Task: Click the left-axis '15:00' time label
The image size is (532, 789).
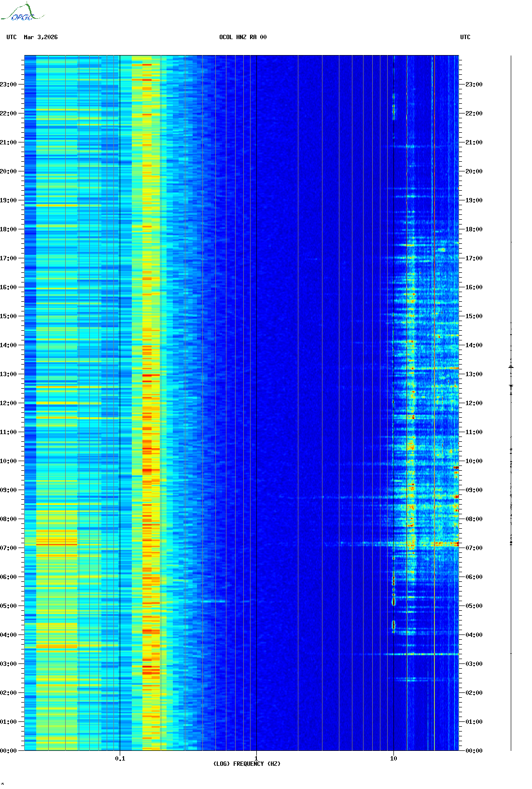Action: [x=8, y=316]
